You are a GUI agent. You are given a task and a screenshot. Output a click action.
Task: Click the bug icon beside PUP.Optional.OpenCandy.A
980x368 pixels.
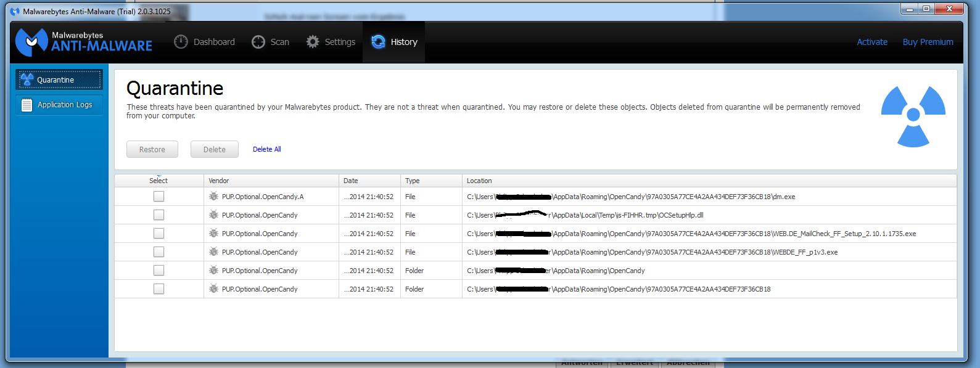coord(213,196)
